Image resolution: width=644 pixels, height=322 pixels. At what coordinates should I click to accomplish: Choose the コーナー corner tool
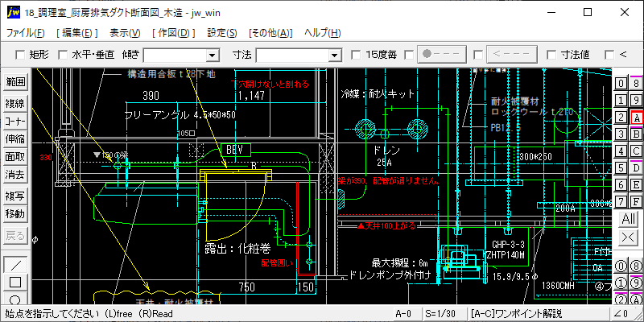click(x=15, y=122)
